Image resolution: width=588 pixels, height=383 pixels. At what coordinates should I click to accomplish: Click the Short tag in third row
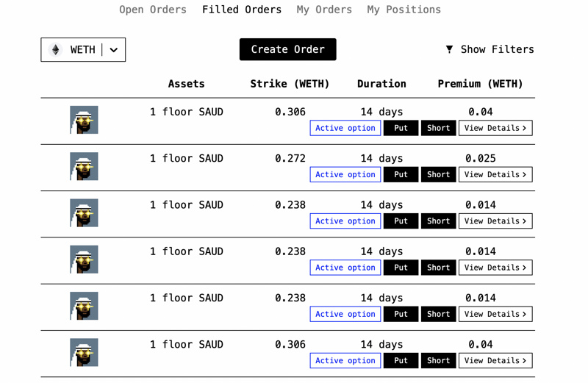click(438, 221)
